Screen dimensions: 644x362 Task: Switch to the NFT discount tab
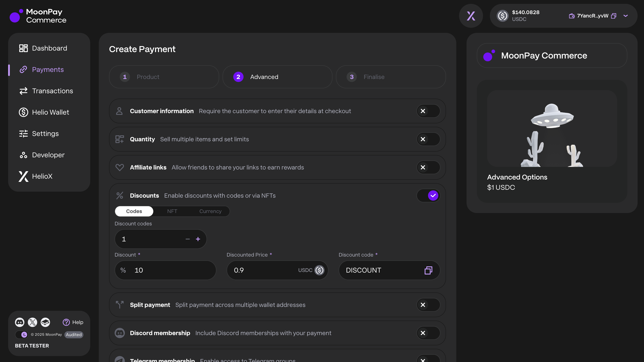point(172,211)
